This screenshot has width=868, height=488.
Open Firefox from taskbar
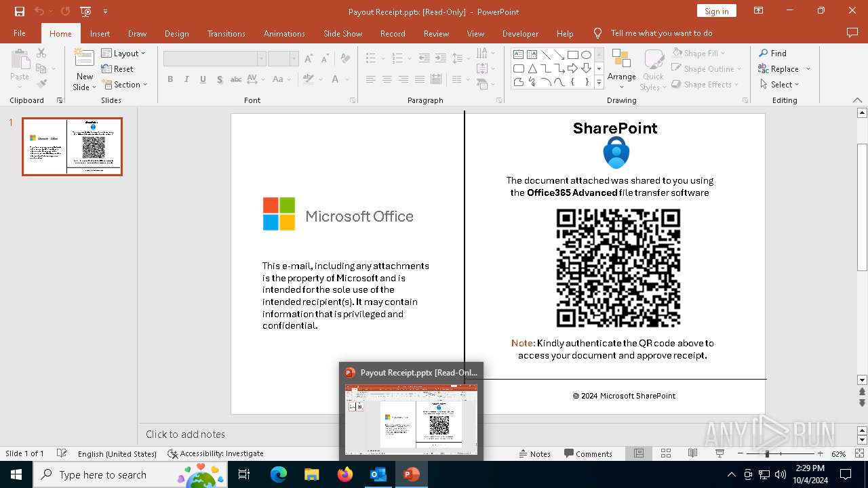click(x=344, y=474)
